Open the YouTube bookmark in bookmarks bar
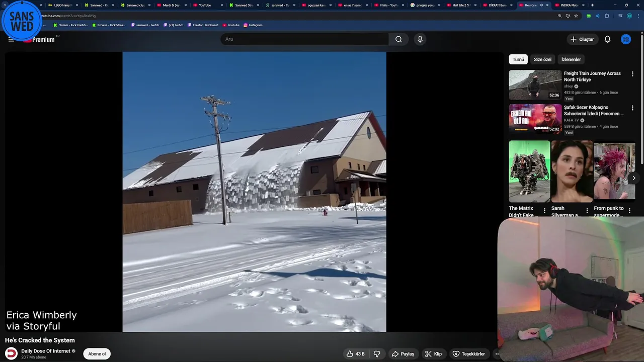644x362 pixels. (x=231, y=25)
